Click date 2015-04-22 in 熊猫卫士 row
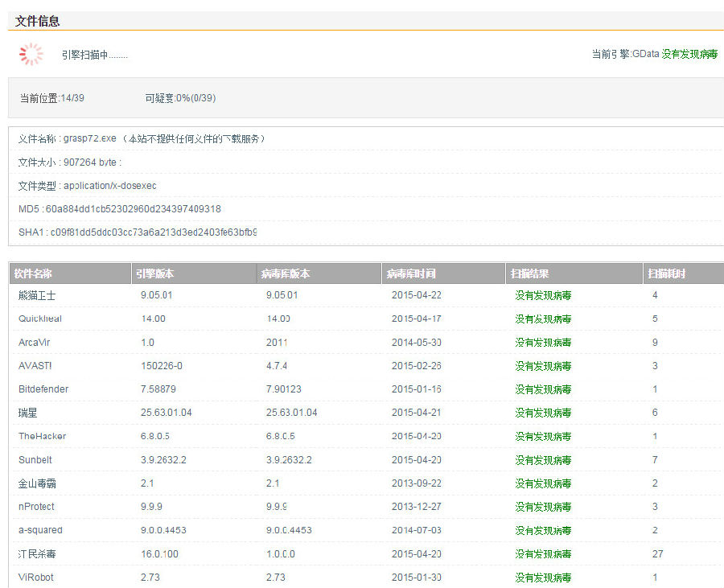Viewport: 724px width, 588px height. 417,295
